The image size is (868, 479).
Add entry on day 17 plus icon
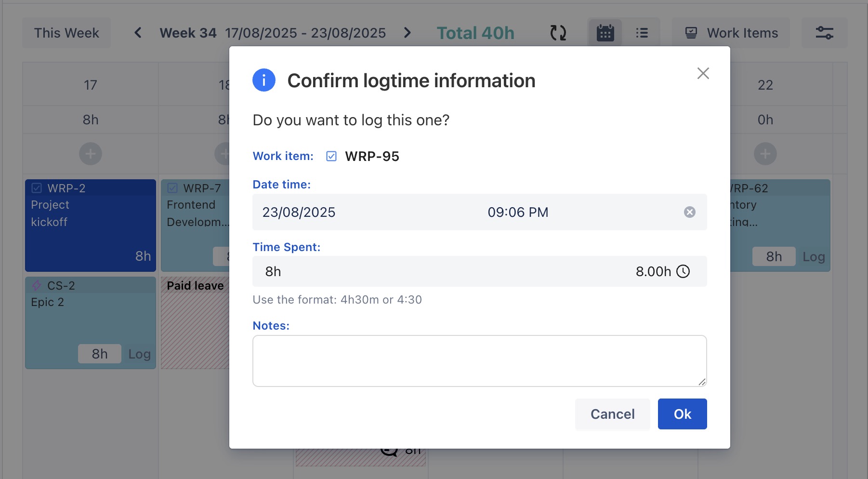pyautogui.click(x=91, y=154)
